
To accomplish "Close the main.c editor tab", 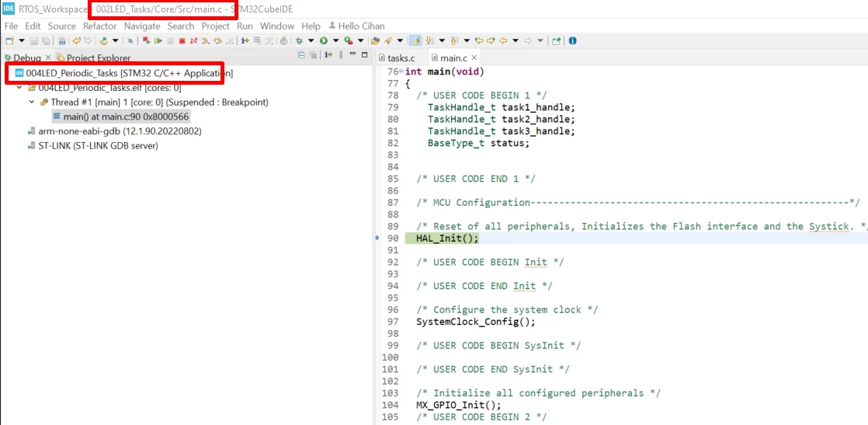I will (474, 57).
